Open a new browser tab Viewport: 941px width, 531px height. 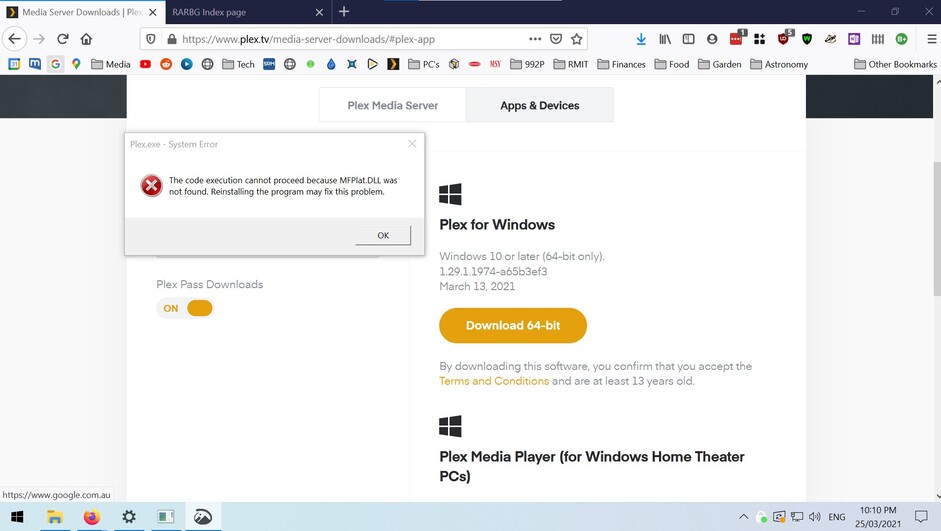click(x=344, y=11)
